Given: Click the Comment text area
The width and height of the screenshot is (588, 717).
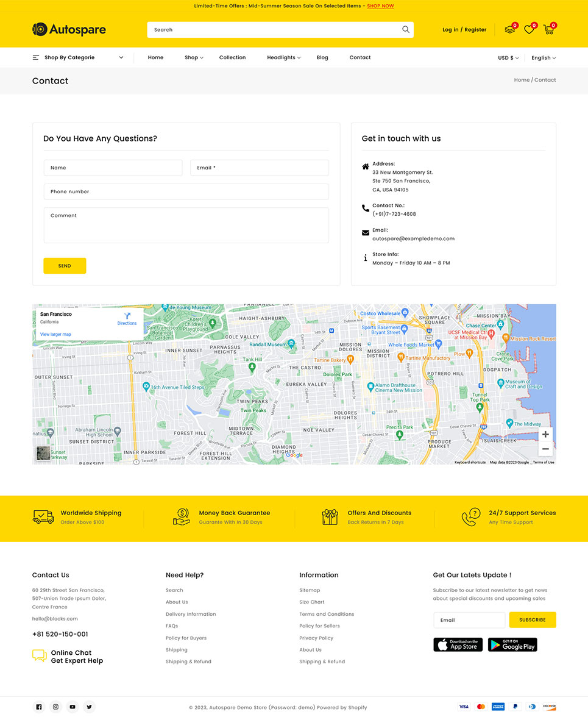Looking at the screenshot, I should [186, 225].
